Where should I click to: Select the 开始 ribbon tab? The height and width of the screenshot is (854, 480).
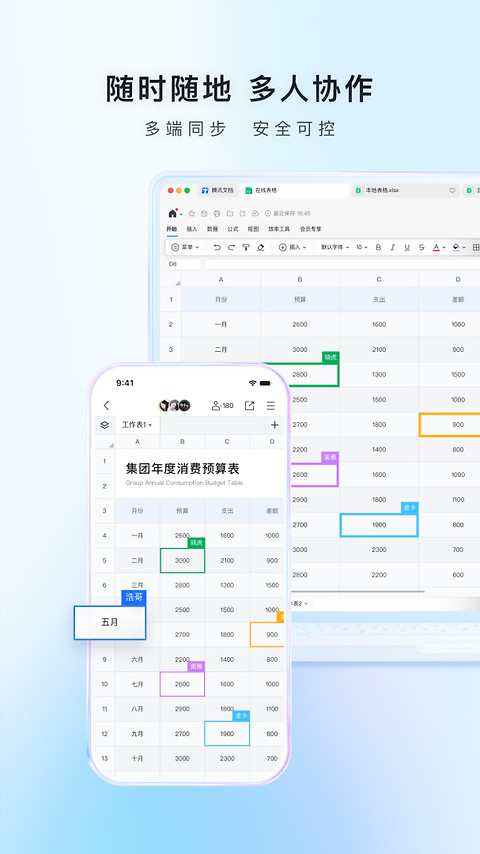[x=172, y=229]
